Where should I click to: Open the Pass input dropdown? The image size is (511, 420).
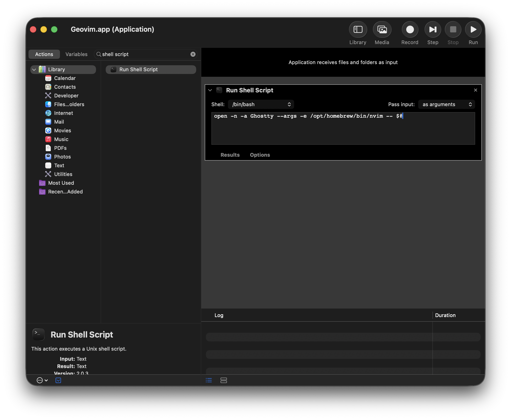pos(446,104)
